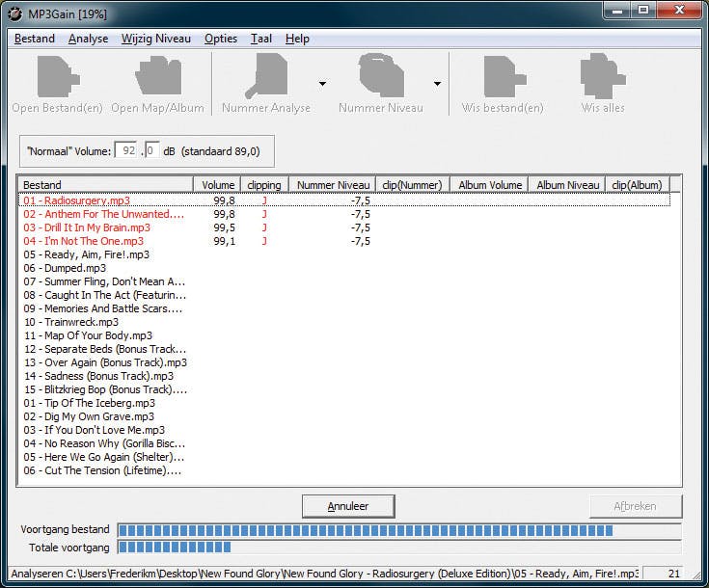Open the Opties menu
The height and width of the screenshot is (588, 709).
point(221,39)
